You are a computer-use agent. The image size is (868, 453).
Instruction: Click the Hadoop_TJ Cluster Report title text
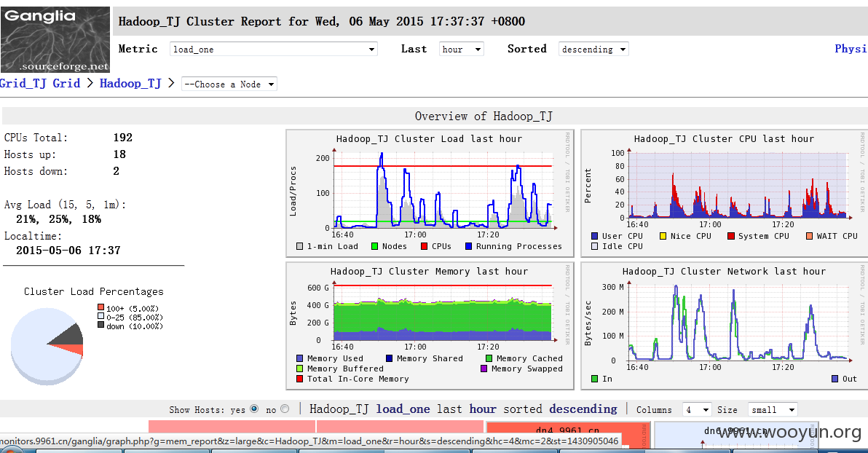322,22
